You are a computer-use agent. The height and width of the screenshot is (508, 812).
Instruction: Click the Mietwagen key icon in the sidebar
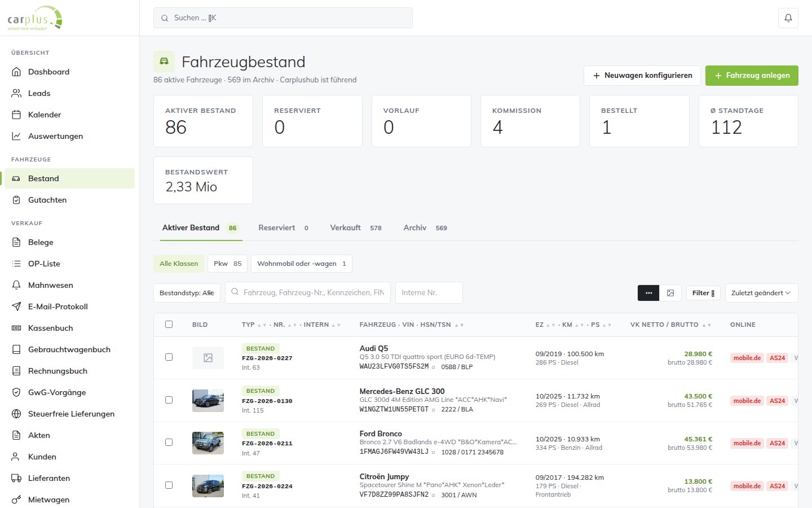[16, 500]
